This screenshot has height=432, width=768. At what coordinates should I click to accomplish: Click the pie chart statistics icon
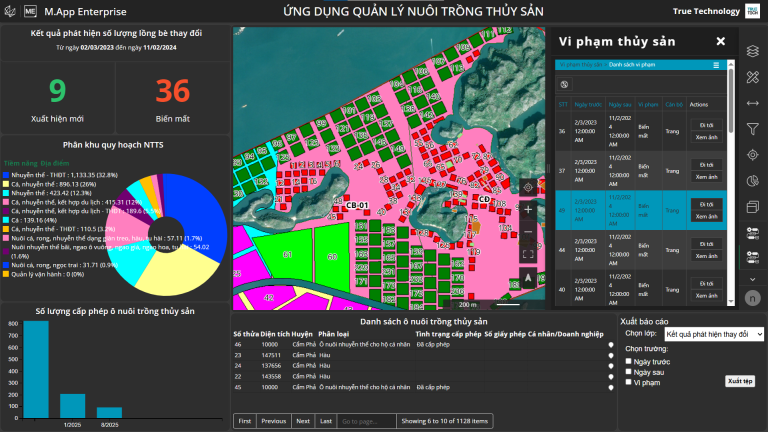(x=753, y=180)
